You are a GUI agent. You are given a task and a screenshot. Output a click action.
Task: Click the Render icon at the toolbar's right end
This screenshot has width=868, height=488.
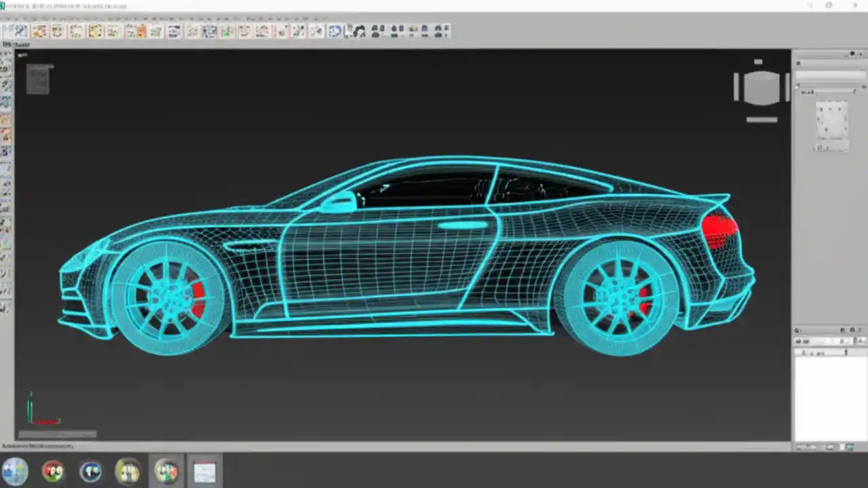pyautogui.click(x=444, y=30)
